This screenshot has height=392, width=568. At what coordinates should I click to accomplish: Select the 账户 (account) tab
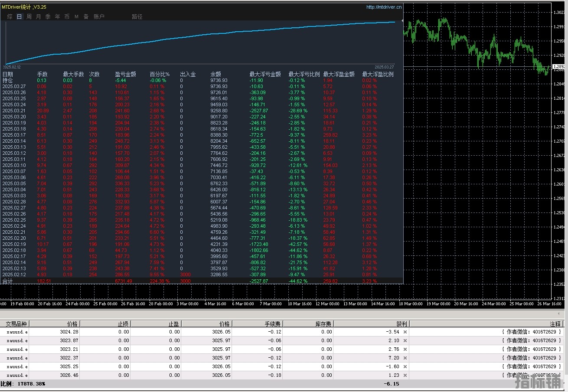(x=99, y=16)
